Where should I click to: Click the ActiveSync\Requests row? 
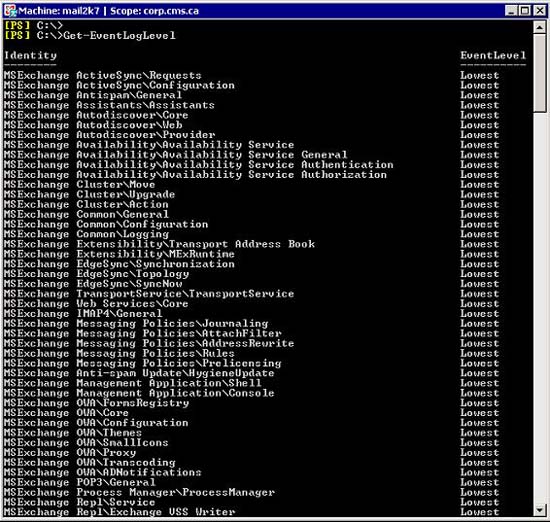(x=251, y=75)
